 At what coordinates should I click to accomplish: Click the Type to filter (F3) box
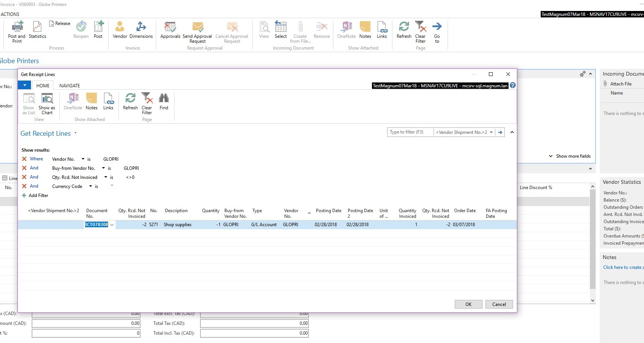(410, 132)
